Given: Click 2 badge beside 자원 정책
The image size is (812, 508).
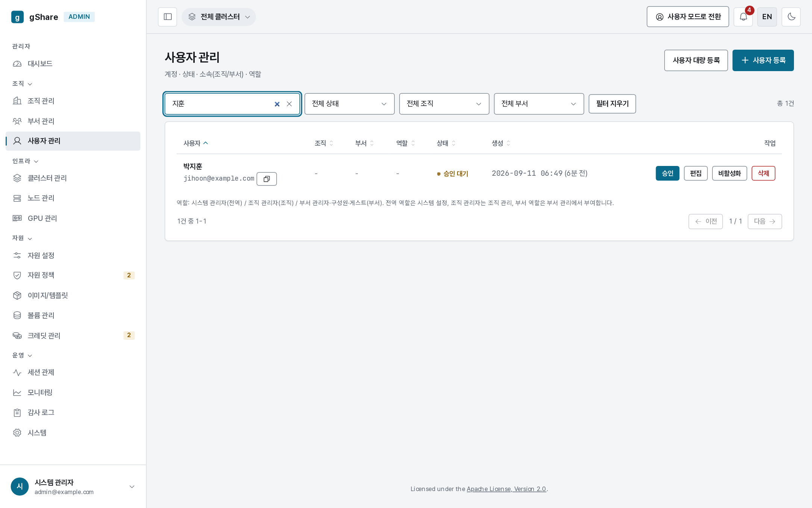Looking at the screenshot, I should 129,275.
